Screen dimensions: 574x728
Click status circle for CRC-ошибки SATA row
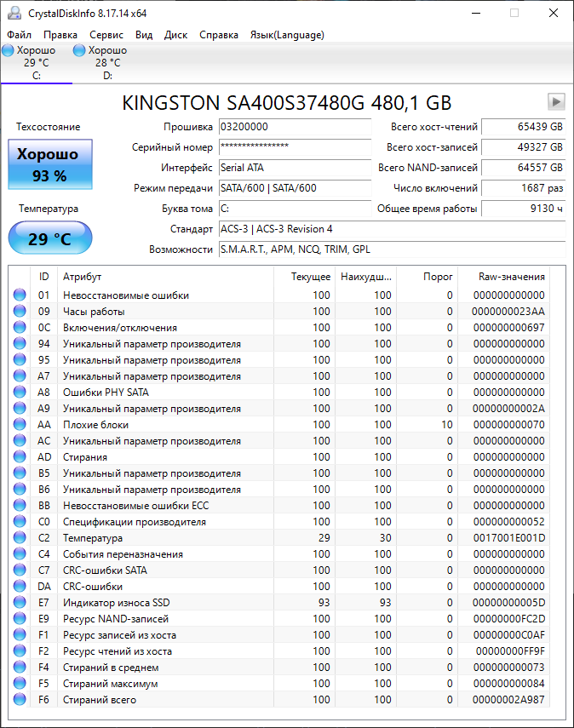click(x=20, y=570)
